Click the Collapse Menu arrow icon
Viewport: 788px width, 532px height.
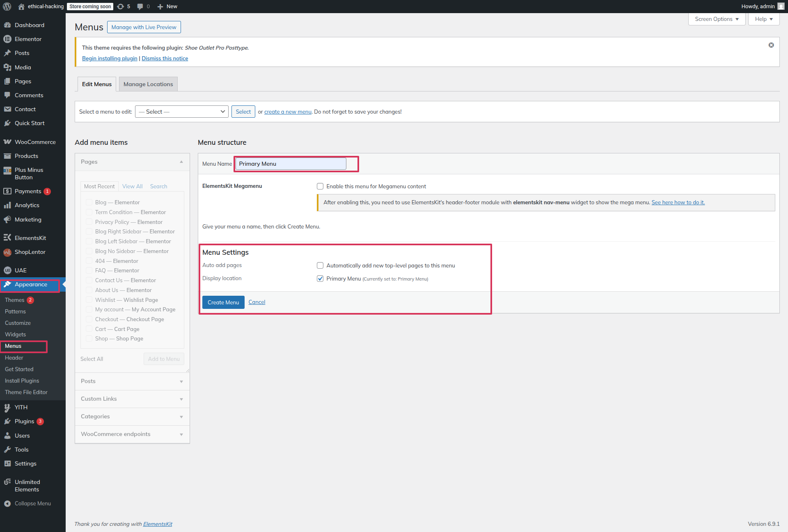click(7, 504)
